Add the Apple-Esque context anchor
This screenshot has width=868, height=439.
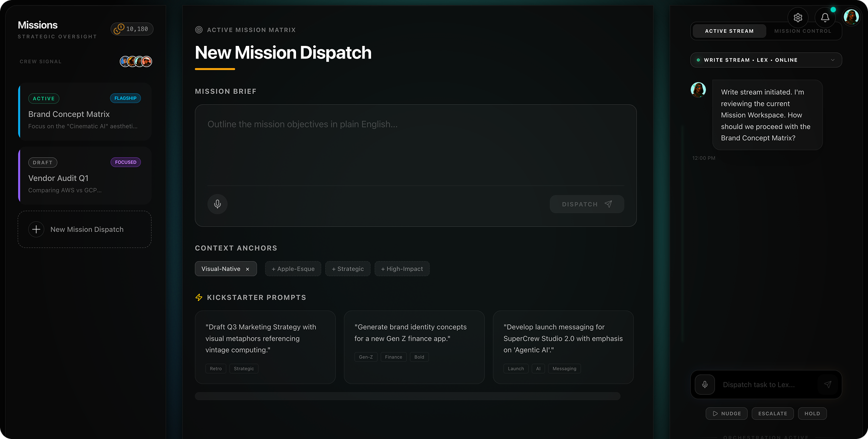tap(293, 269)
